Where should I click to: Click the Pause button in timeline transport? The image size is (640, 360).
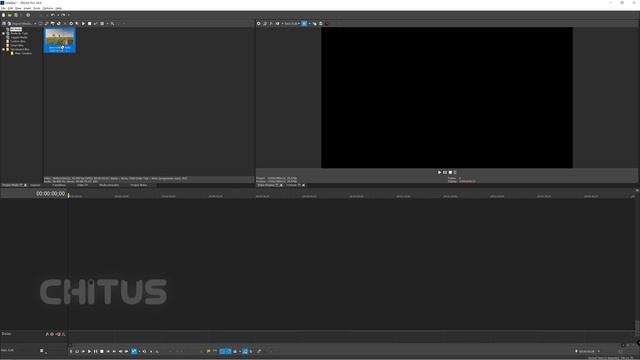click(96, 351)
